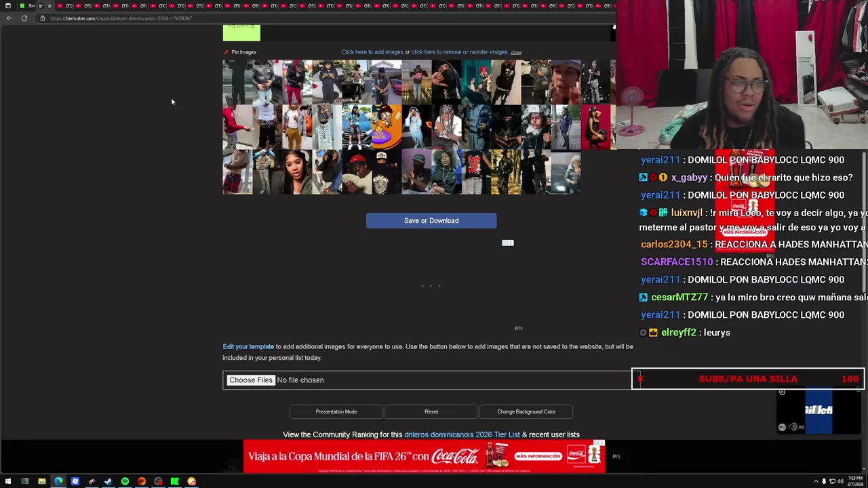Open network settings from the tray
This screenshot has height=488, width=868.
click(x=832, y=481)
